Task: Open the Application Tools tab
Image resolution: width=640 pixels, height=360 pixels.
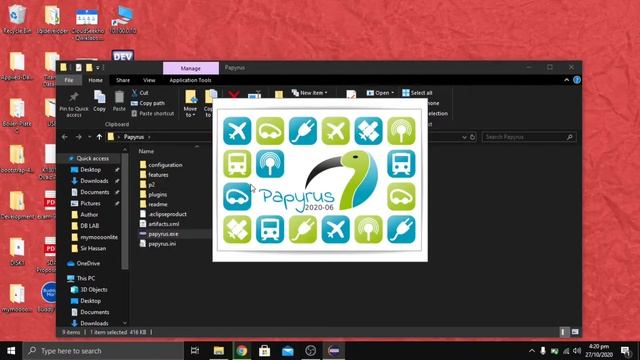Action: (190, 80)
